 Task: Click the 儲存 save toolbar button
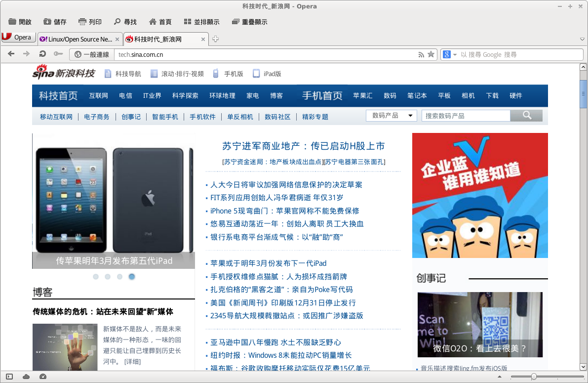coord(55,22)
